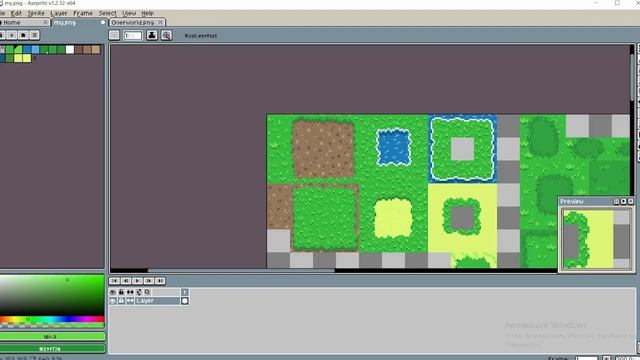
Task: Open the Frame menu
Action: [83, 13]
